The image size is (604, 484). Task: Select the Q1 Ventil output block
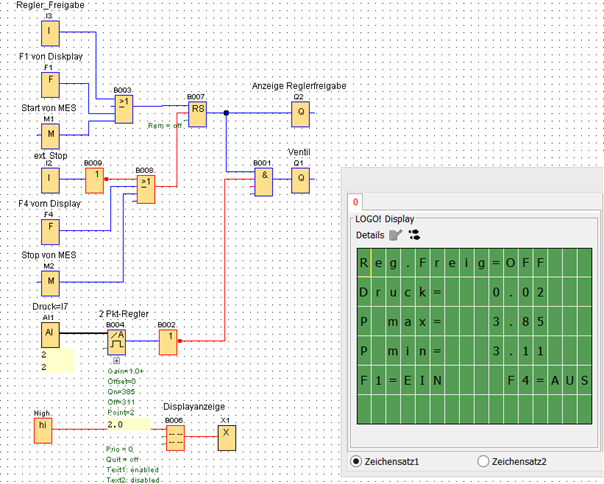click(299, 180)
